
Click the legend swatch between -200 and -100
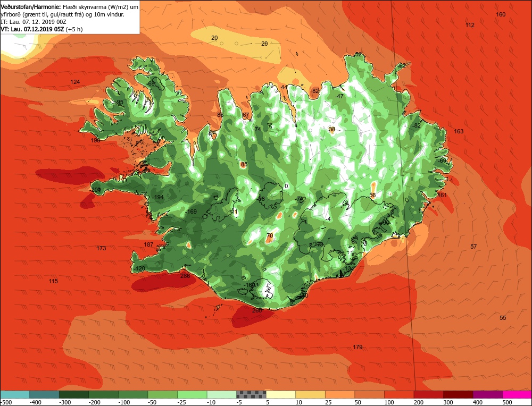pos(104,394)
